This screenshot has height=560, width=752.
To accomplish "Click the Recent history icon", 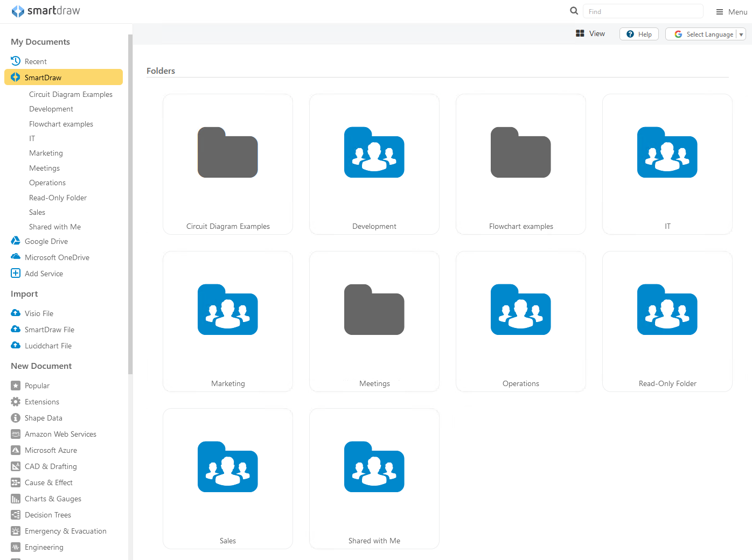I will pyautogui.click(x=16, y=61).
